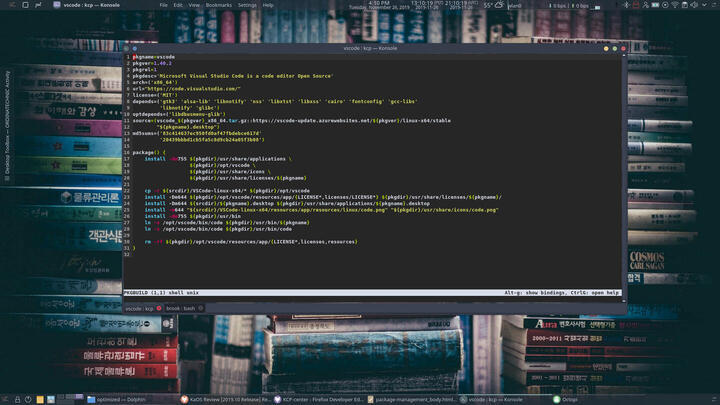Screen dimensions: 720x405
Task: Click the pkgdesc line about Microsoft Visual Studio Code
Action: 233,76
